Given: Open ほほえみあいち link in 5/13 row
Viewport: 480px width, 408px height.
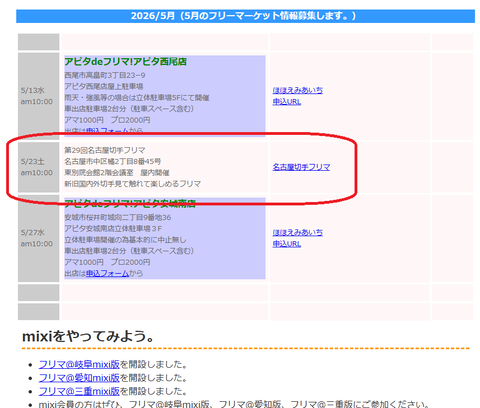Looking at the screenshot, I should 297,90.
